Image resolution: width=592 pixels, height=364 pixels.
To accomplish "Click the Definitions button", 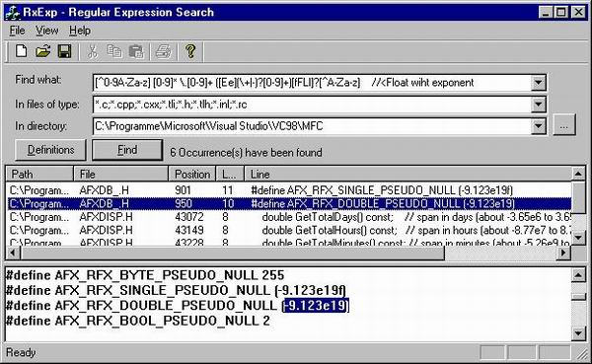I will 50,150.
